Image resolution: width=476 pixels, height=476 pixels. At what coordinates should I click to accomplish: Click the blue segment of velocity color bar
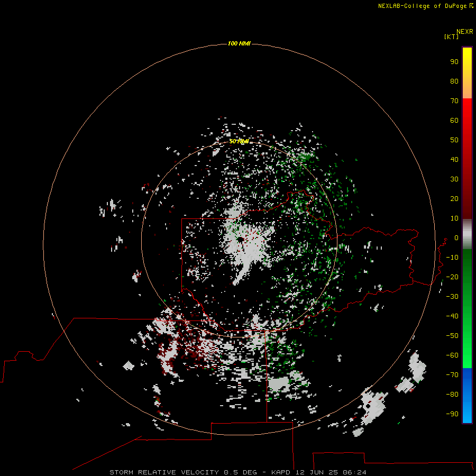(467, 395)
